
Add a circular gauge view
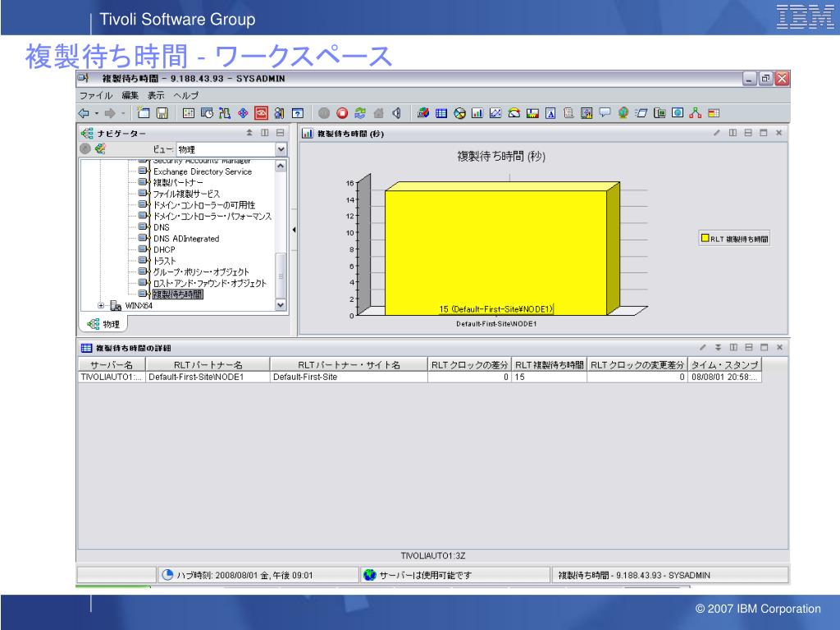[x=514, y=113]
